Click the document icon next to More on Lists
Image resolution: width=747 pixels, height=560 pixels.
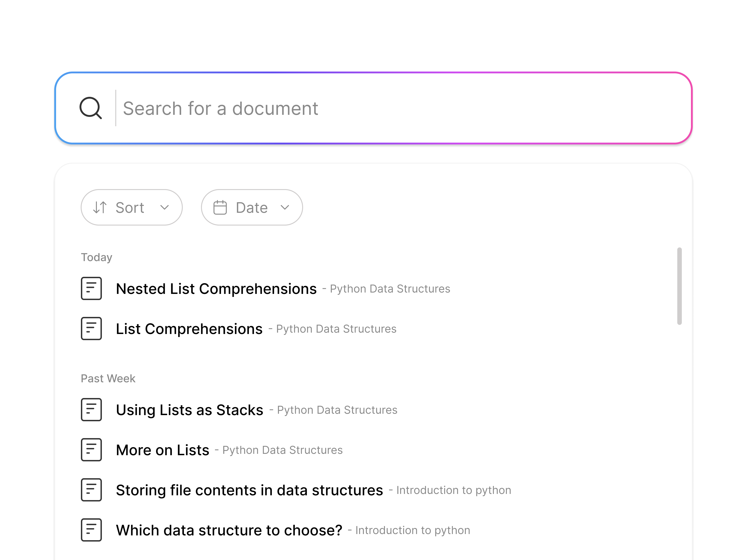(91, 450)
